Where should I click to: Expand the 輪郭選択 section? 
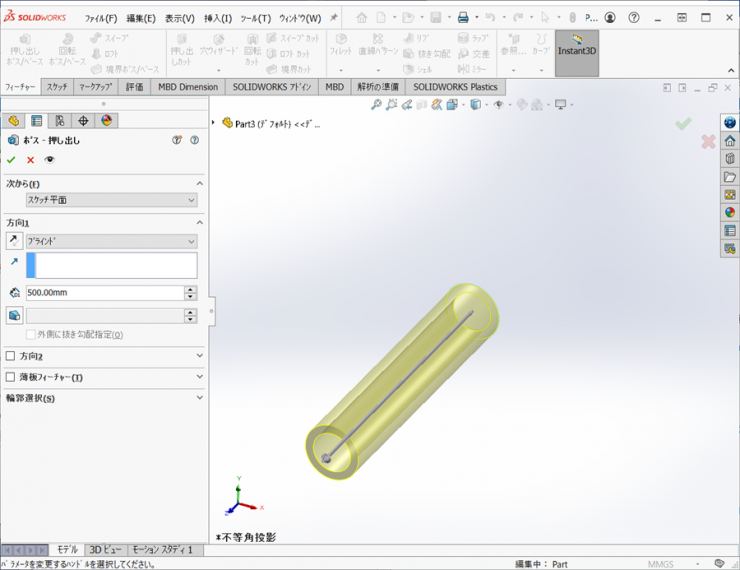pyautogui.click(x=199, y=398)
